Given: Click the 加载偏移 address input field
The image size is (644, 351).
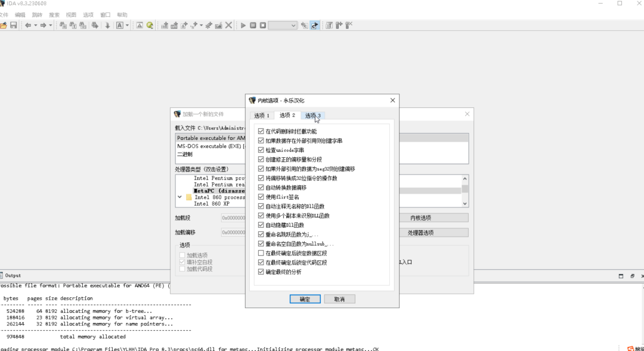Looking at the screenshot, I should [233, 232].
